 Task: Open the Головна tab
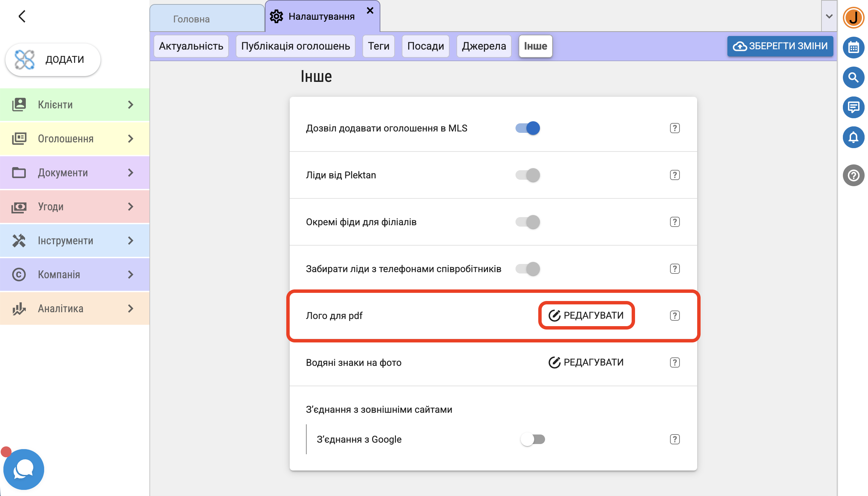191,19
